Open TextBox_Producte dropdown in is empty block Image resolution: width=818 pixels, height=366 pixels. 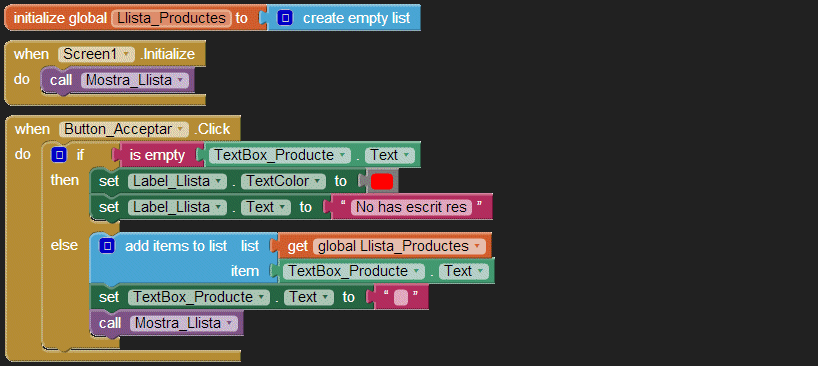pos(280,155)
